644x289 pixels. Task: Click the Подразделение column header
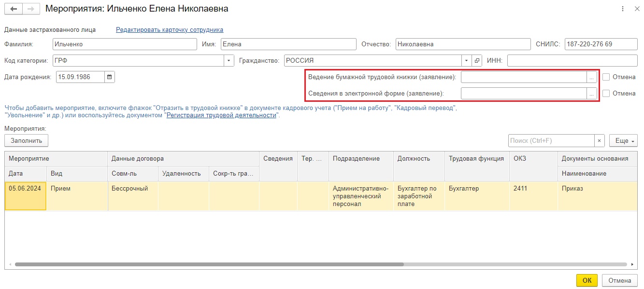(361, 166)
